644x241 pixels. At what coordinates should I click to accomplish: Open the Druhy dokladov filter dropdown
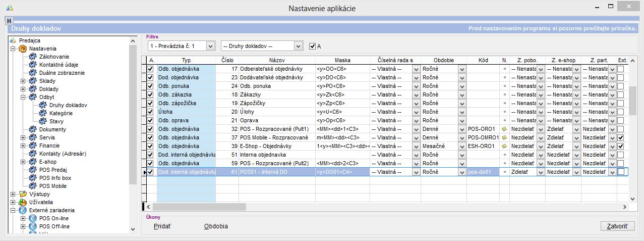[298, 46]
